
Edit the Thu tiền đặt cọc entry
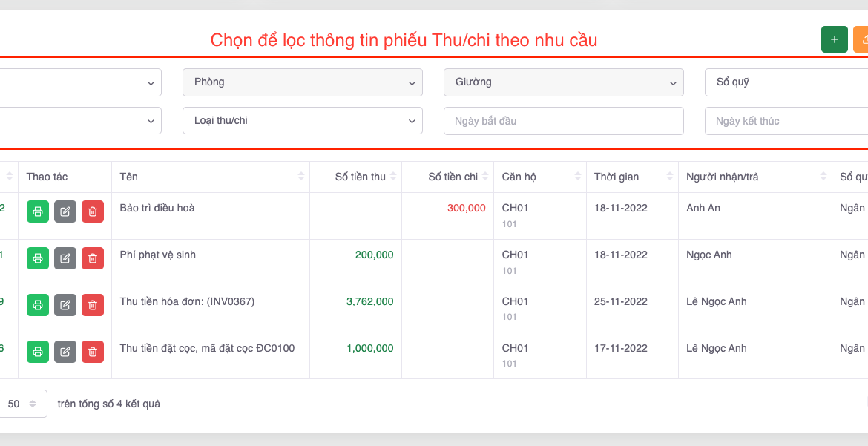[x=65, y=352]
